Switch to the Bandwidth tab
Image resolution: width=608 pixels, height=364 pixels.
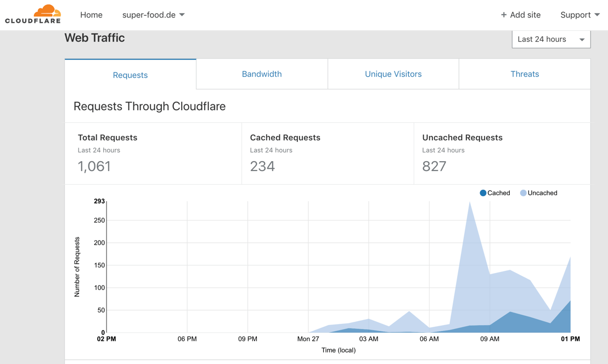point(262,74)
